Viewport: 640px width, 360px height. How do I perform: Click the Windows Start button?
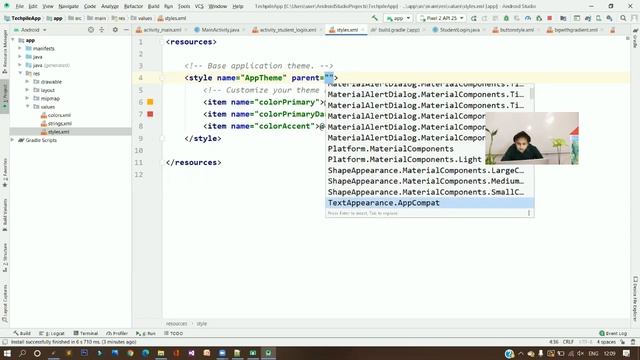(7, 353)
